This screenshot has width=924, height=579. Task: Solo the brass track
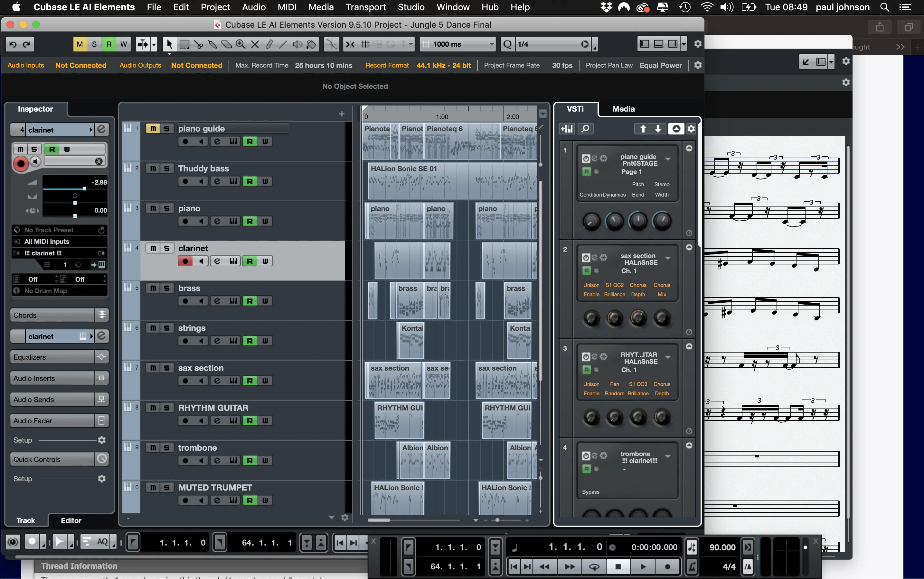click(167, 288)
